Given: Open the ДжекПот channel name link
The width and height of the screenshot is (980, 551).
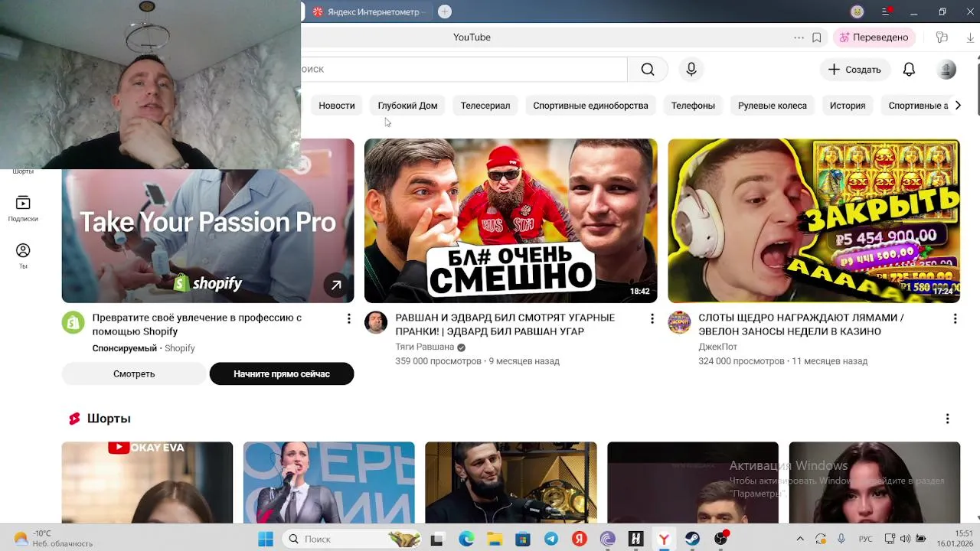Looking at the screenshot, I should pyautogui.click(x=717, y=347).
